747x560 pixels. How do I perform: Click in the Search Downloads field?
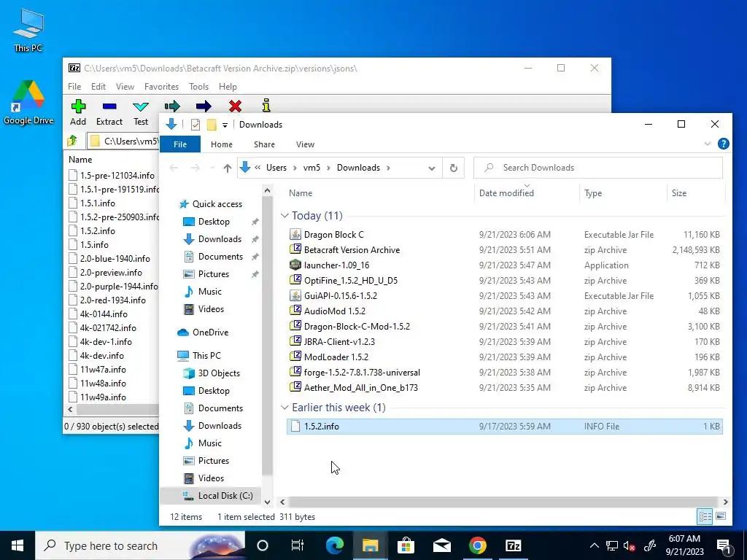[598, 168]
